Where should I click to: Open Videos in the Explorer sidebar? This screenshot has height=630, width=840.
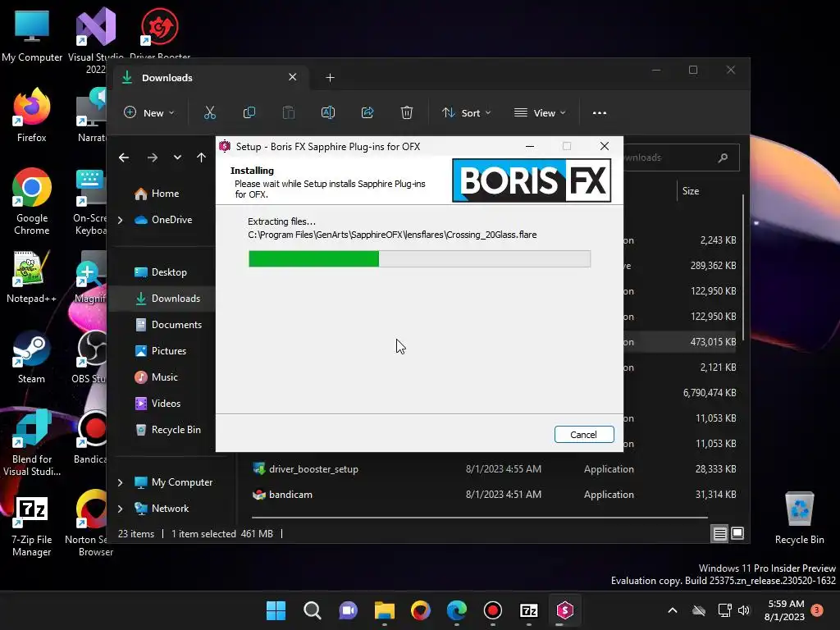[x=158, y=404]
